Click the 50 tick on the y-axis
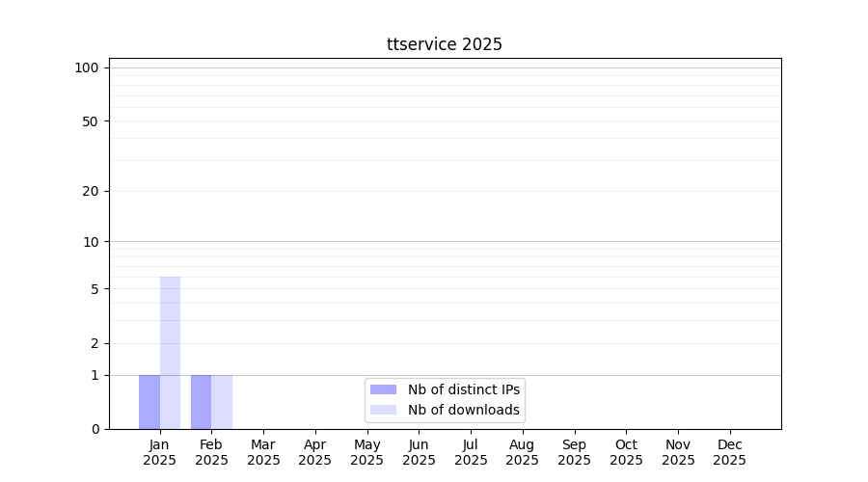Image resolution: width=868 pixels, height=482 pixels. [x=91, y=121]
